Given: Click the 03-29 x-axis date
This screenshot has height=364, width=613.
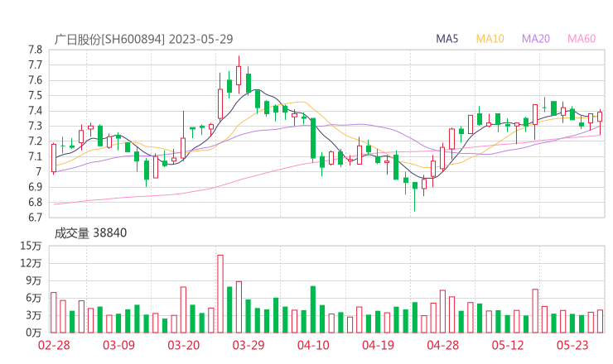Looking at the screenshot, I should point(249,345).
